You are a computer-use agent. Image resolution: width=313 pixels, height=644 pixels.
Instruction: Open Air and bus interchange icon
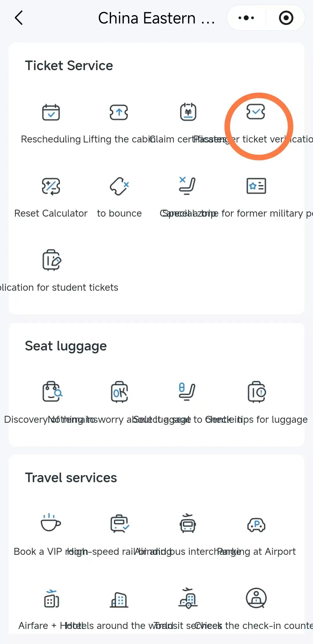point(188,524)
